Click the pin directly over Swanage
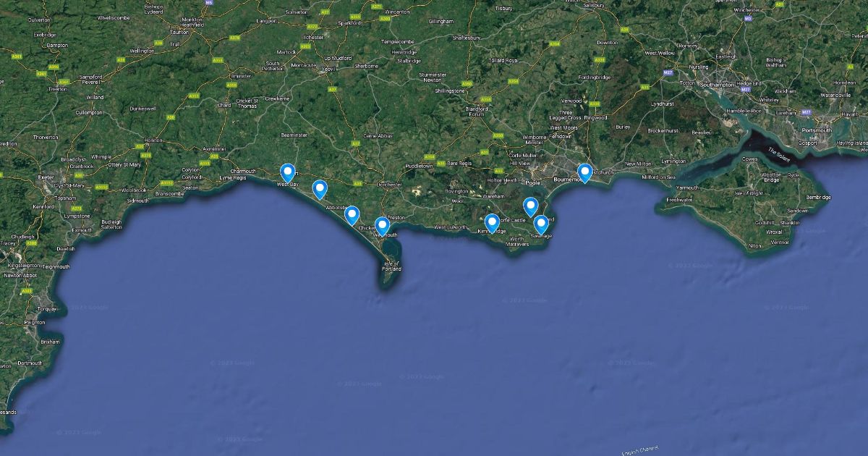 click(x=540, y=225)
